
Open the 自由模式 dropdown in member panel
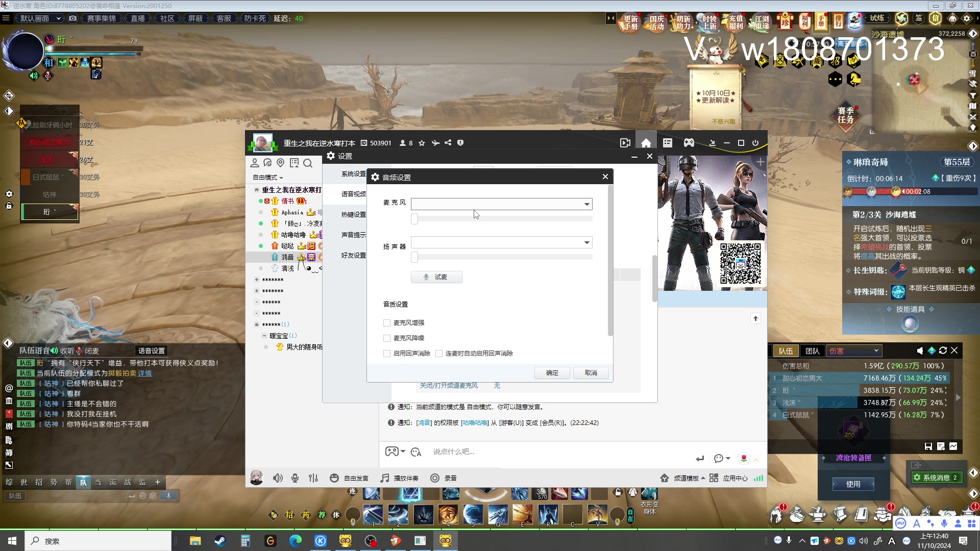click(268, 178)
